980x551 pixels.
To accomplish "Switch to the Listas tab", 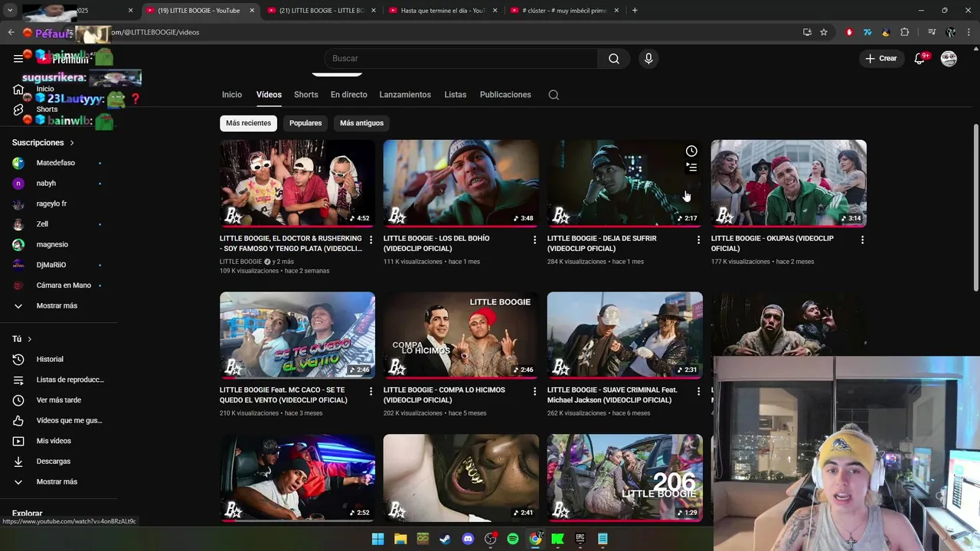I will [456, 95].
